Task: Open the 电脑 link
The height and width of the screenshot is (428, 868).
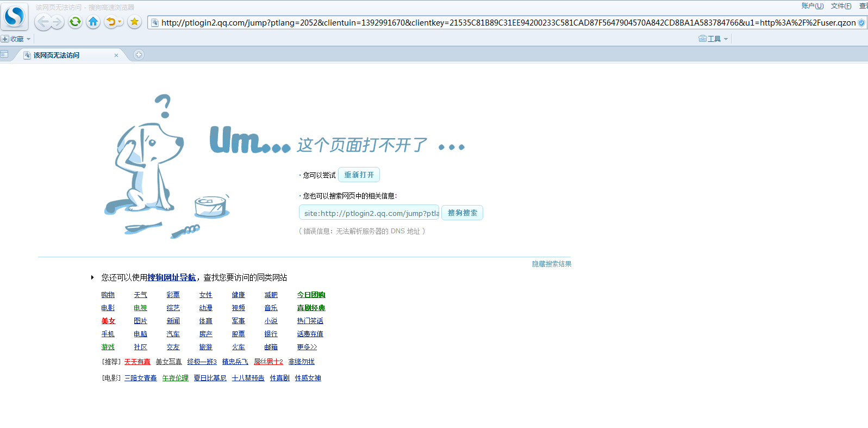Action: tap(140, 334)
